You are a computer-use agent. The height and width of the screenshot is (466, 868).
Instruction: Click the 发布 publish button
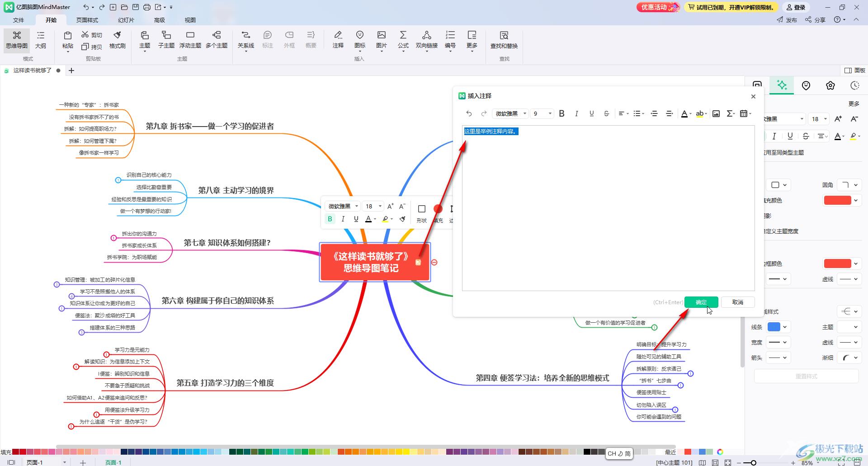click(x=787, y=20)
